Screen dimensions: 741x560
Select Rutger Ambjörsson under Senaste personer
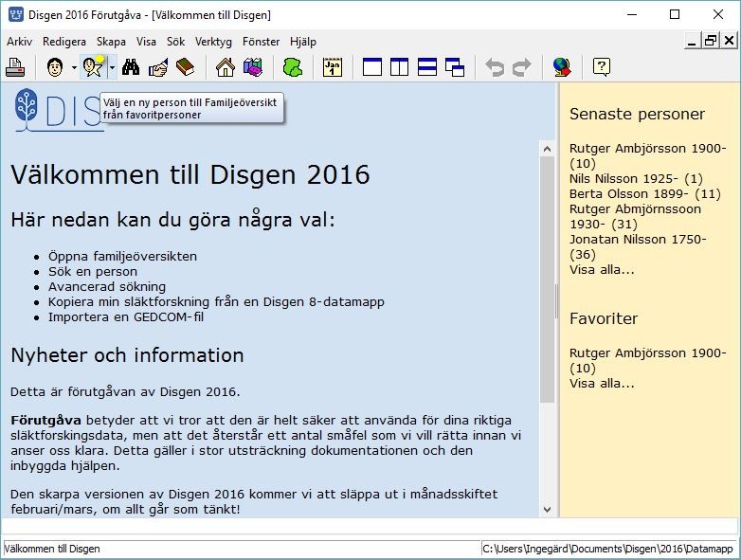click(647, 155)
